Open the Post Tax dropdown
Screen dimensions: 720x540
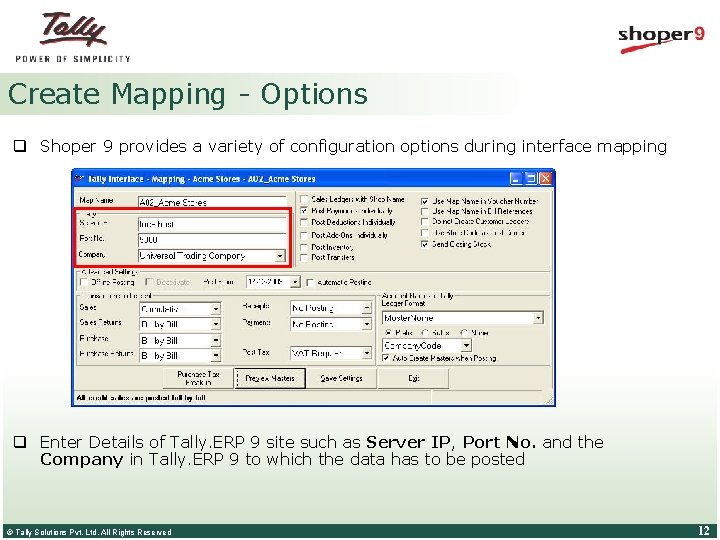pos(366,353)
